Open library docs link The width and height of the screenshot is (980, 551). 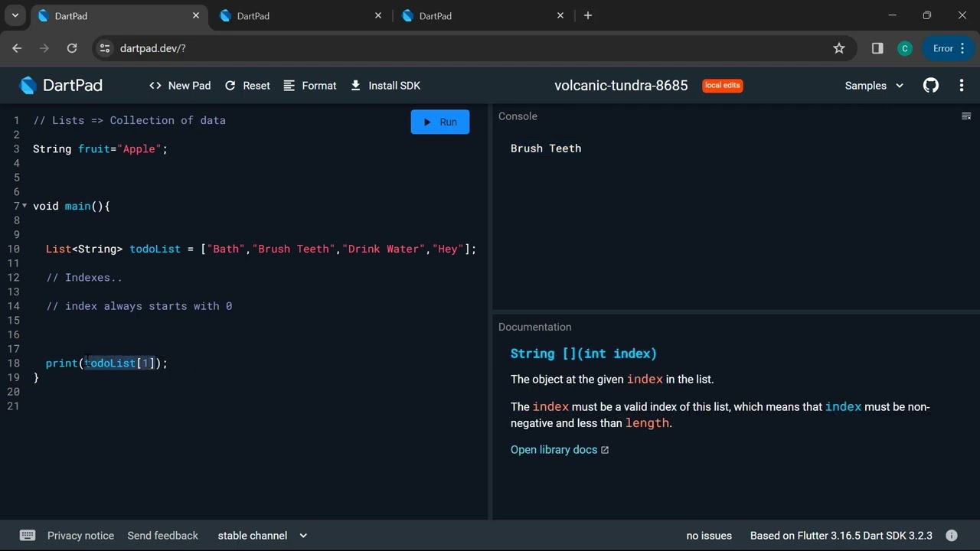click(x=560, y=450)
